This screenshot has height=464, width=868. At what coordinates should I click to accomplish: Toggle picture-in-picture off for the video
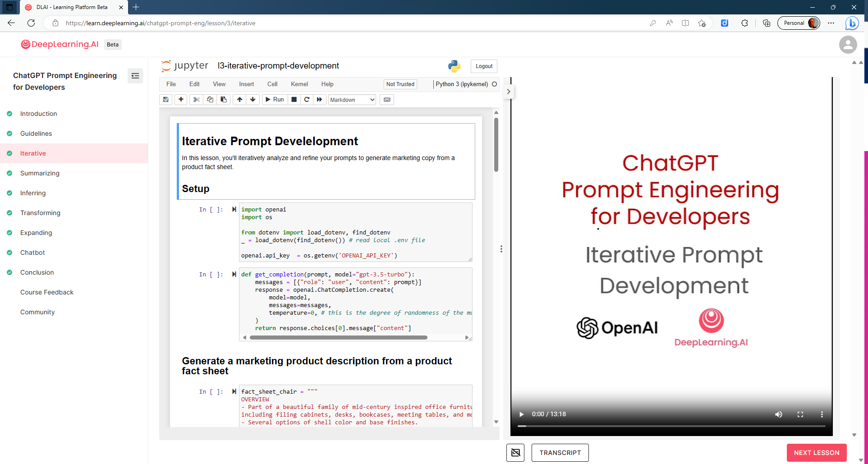point(515,453)
